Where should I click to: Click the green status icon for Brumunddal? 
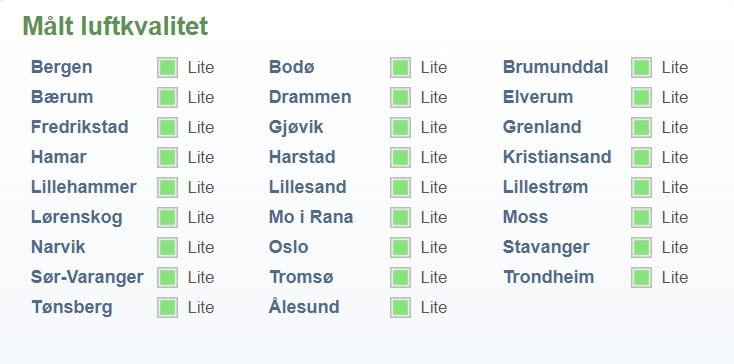pos(641,67)
